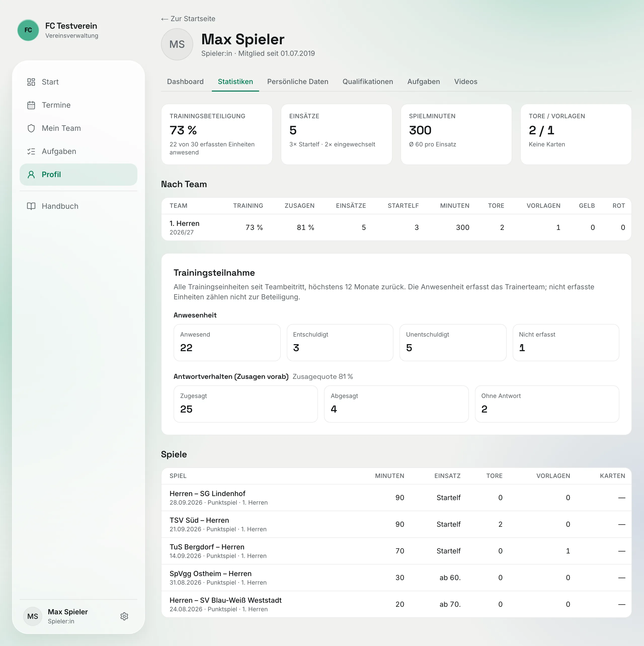Click the FC club logo badge
Image resolution: width=644 pixels, height=646 pixels.
[x=28, y=30]
